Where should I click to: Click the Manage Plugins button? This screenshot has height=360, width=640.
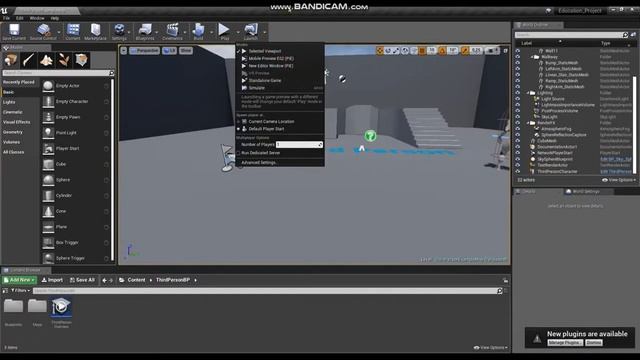tap(565, 343)
